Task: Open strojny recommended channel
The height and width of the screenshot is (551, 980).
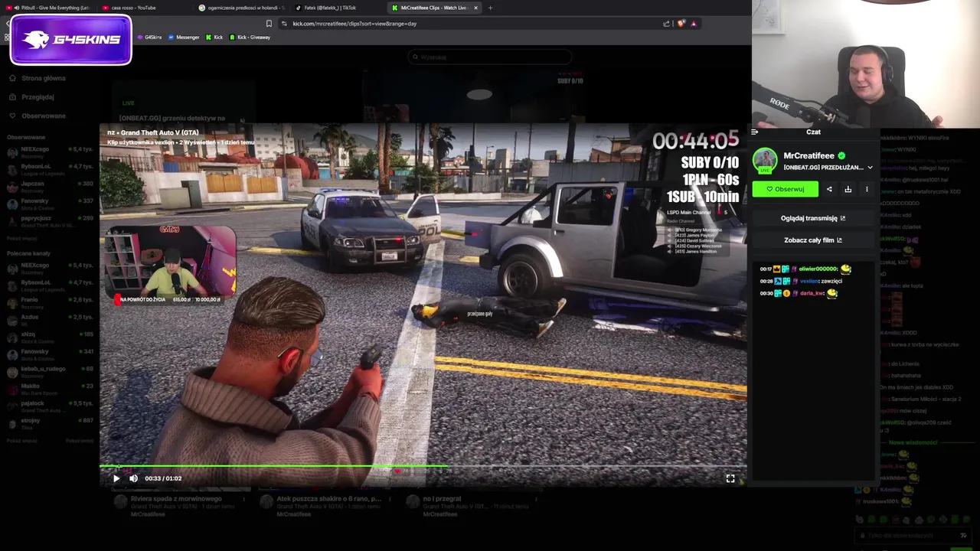Action: 50,423
